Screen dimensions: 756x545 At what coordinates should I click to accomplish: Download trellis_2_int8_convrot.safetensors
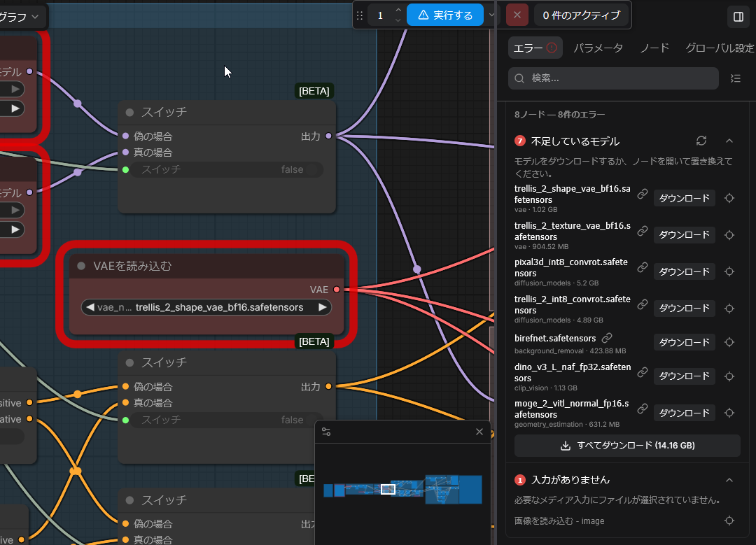(684, 308)
